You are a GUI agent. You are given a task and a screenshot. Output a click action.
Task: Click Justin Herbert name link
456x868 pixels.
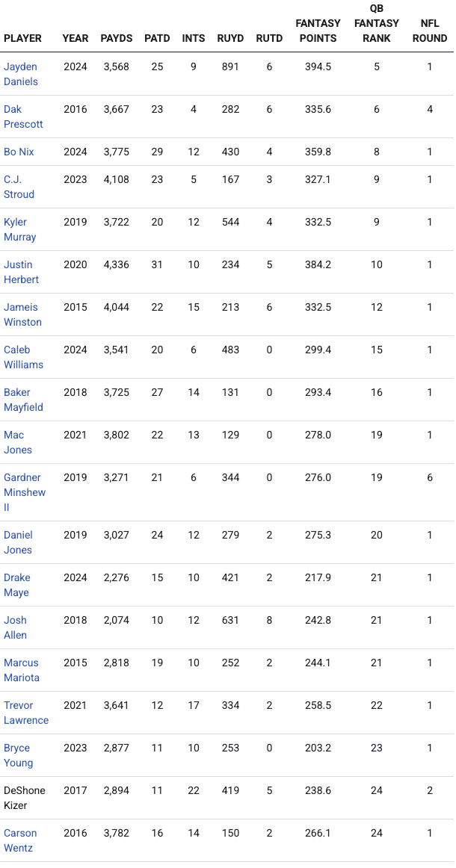pos(21,272)
